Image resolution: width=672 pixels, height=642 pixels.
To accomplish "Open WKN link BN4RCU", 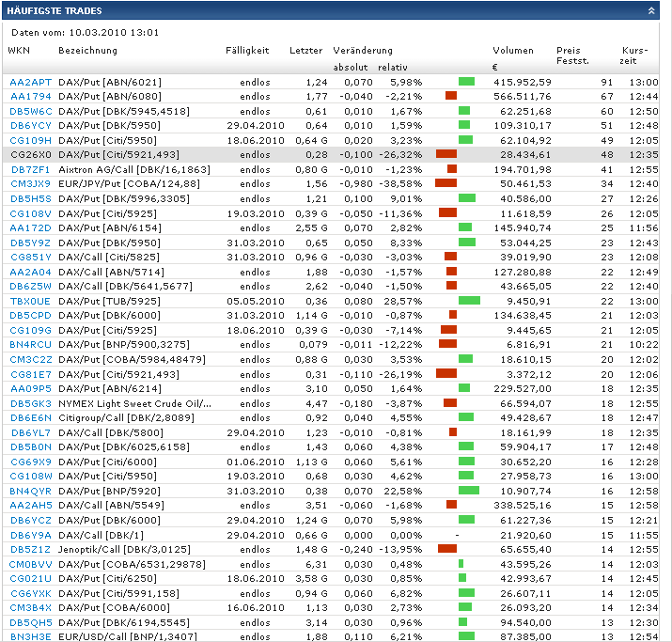I will [x=30, y=345].
